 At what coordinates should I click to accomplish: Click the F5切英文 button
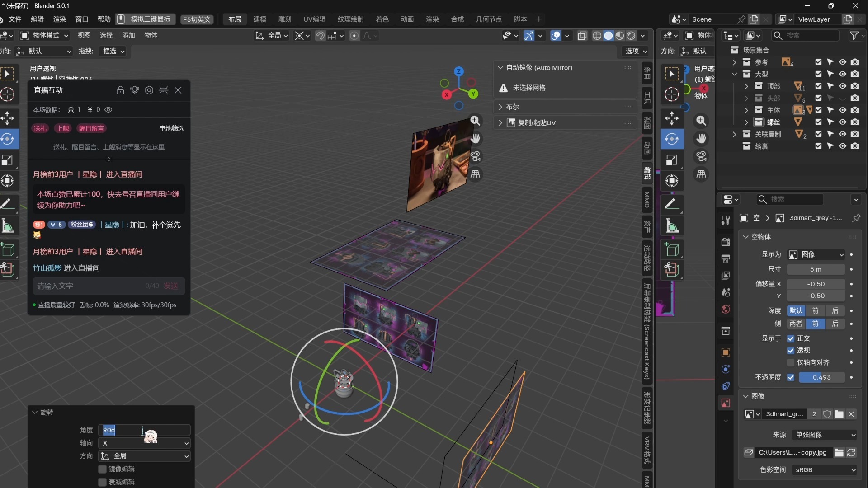click(197, 19)
